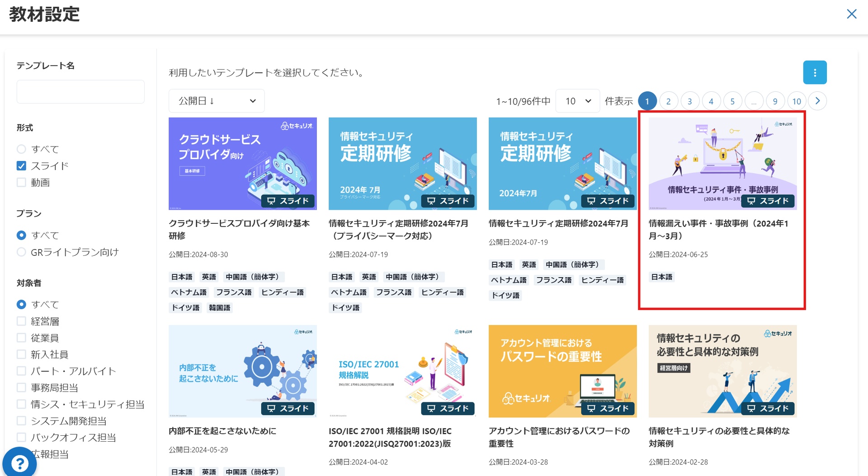The width and height of the screenshot is (868, 476).
Task: Click date 公開日:2024-05-29
Action: click(198, 450)
